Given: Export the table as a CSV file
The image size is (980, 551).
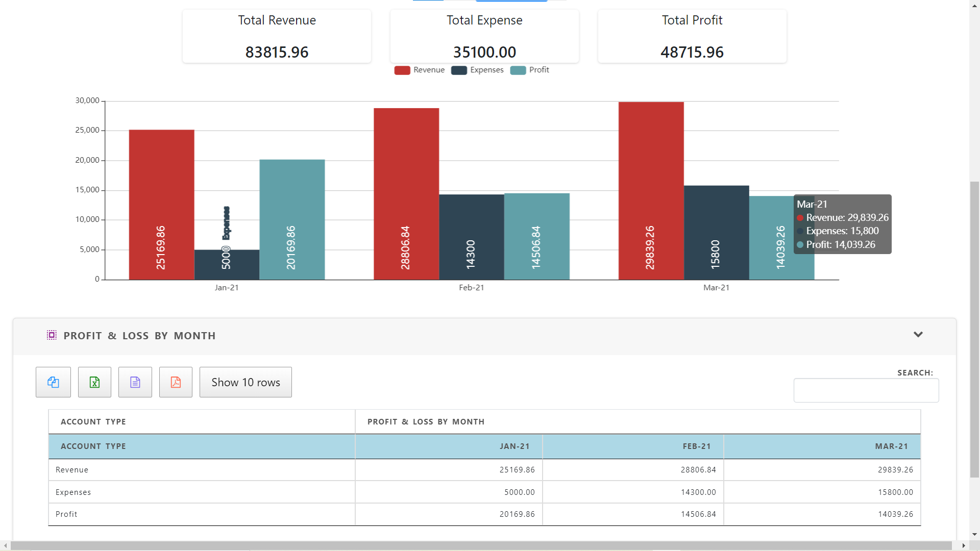Looking at the screenshot, I should (x=135, y=382).
